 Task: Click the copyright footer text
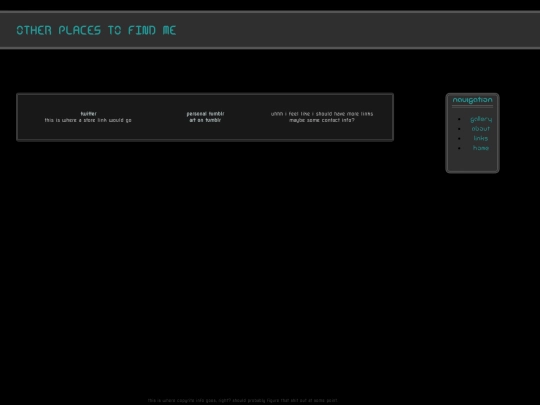coord(242,401)
